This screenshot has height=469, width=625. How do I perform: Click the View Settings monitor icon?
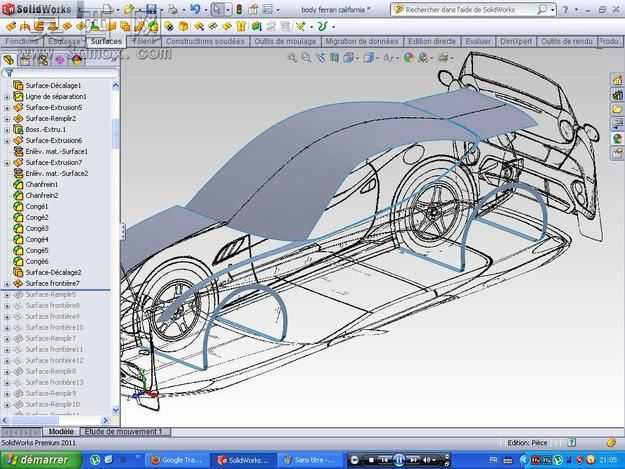(x=443, y=58)
